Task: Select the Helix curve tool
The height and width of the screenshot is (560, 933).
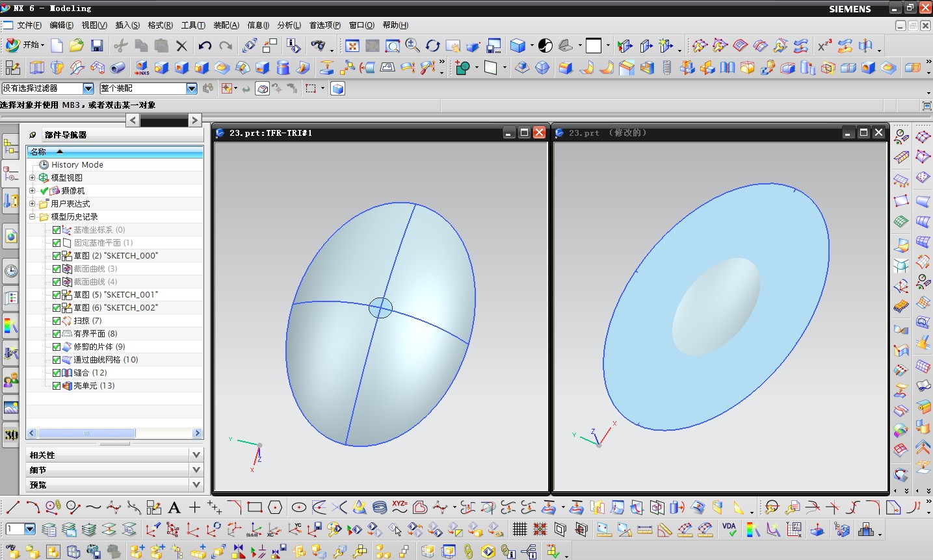Action: [380, 507]
